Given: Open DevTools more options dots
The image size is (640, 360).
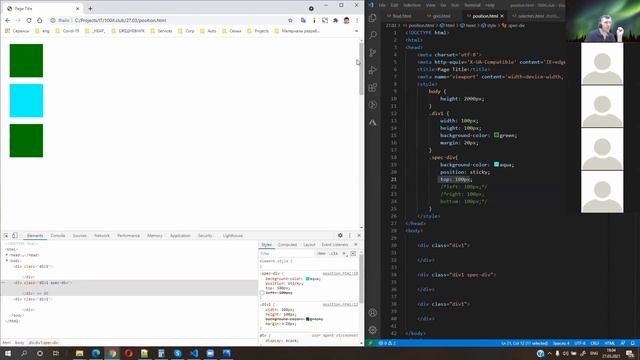Looking at the screenshot, I should click(350, 236).
